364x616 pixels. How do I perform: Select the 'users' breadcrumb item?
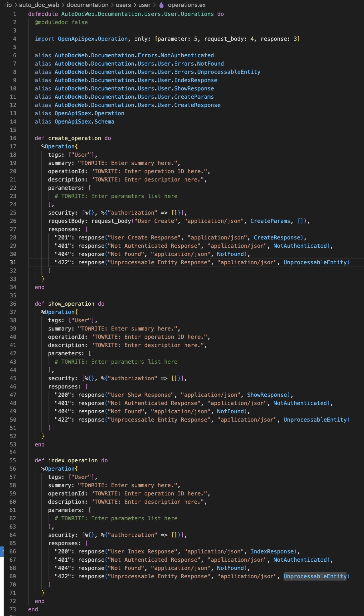point(123,5)
